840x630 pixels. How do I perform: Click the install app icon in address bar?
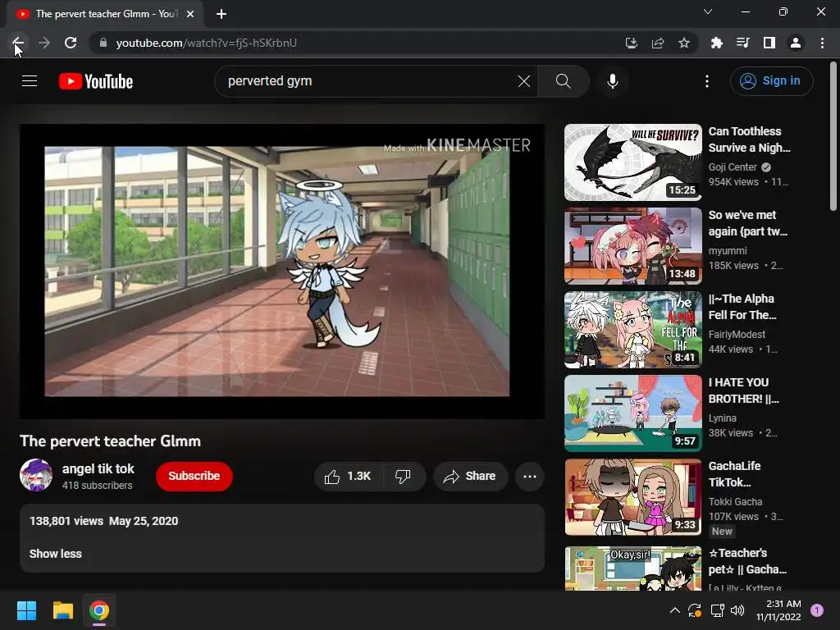[x=632, y=43]
